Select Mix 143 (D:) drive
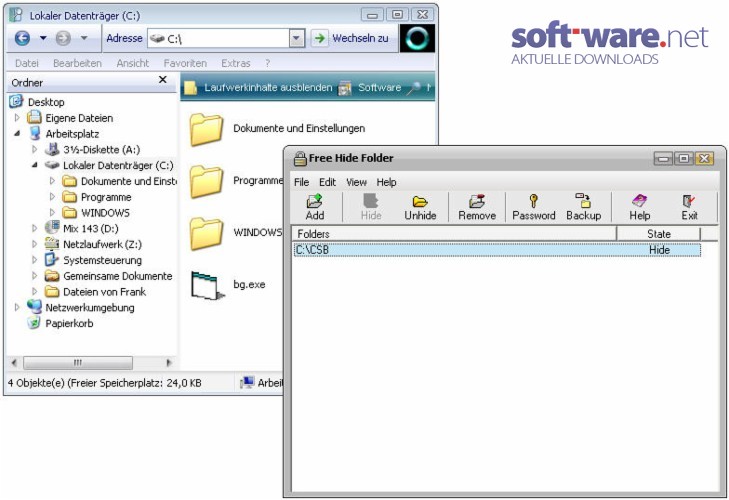 [91, 229]
